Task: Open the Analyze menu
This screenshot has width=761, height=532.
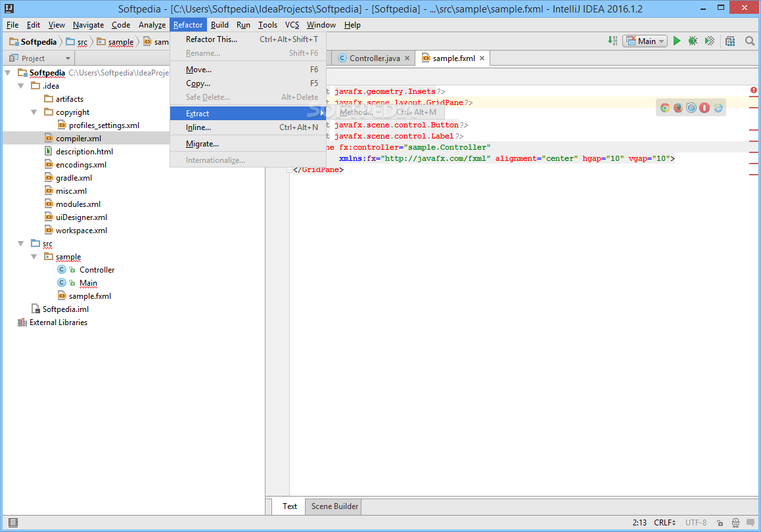Action: (x=152, y=25)
